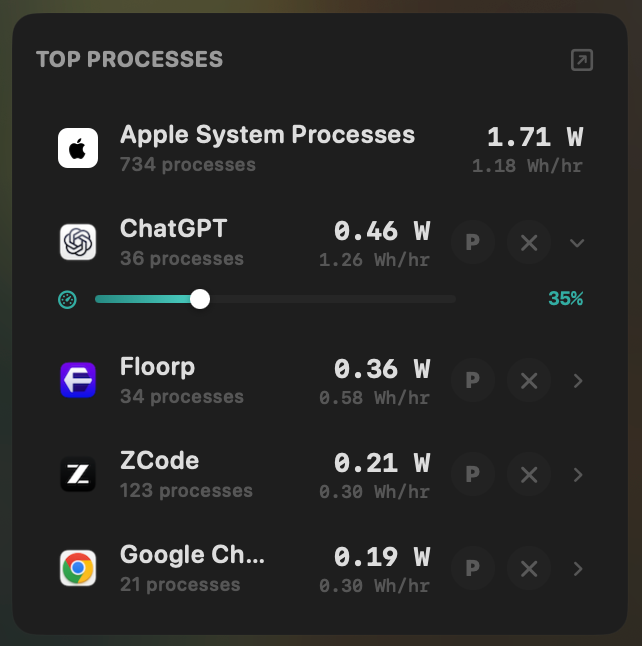Click the teal speedometer limiter icon
642x646 pixels.
click(x=67, y=300)
